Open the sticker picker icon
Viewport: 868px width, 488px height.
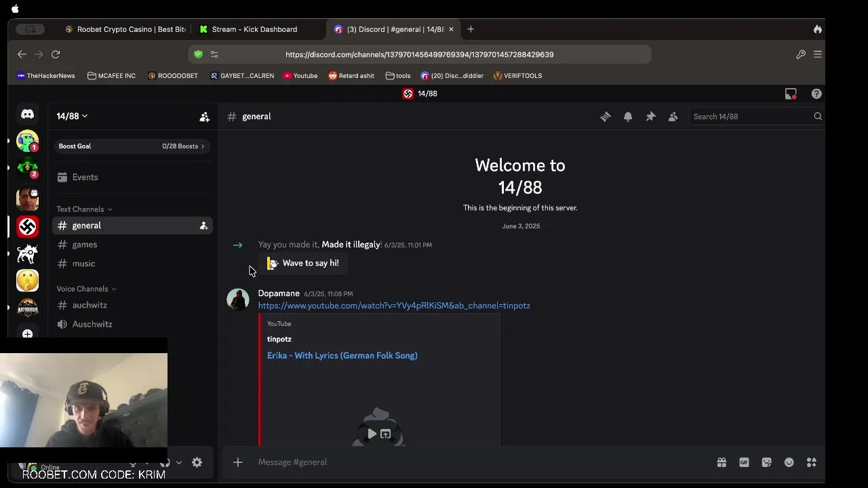(766, 462)
